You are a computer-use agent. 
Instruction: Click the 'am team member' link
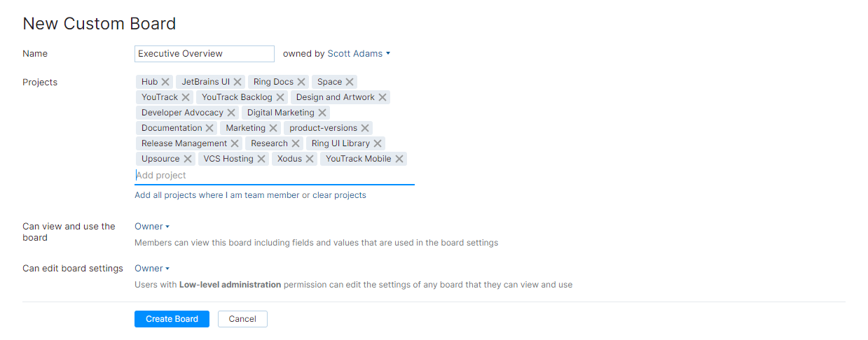point(264,195)
